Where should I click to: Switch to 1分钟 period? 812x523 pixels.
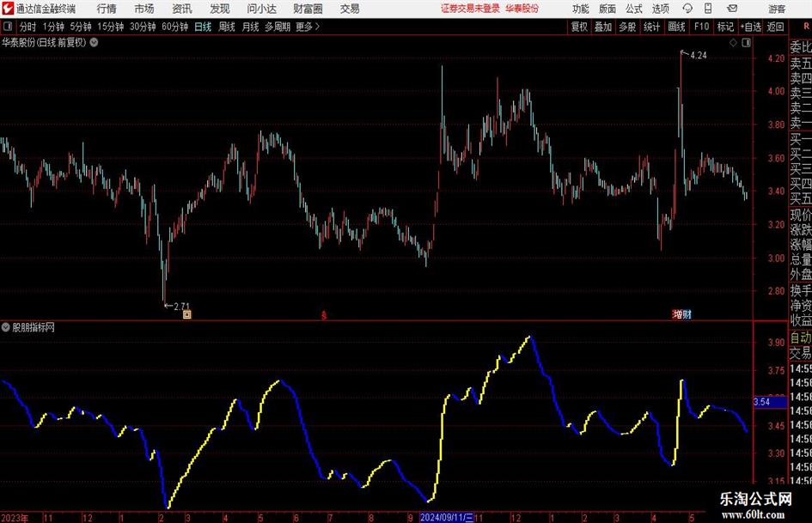(52, 27)
